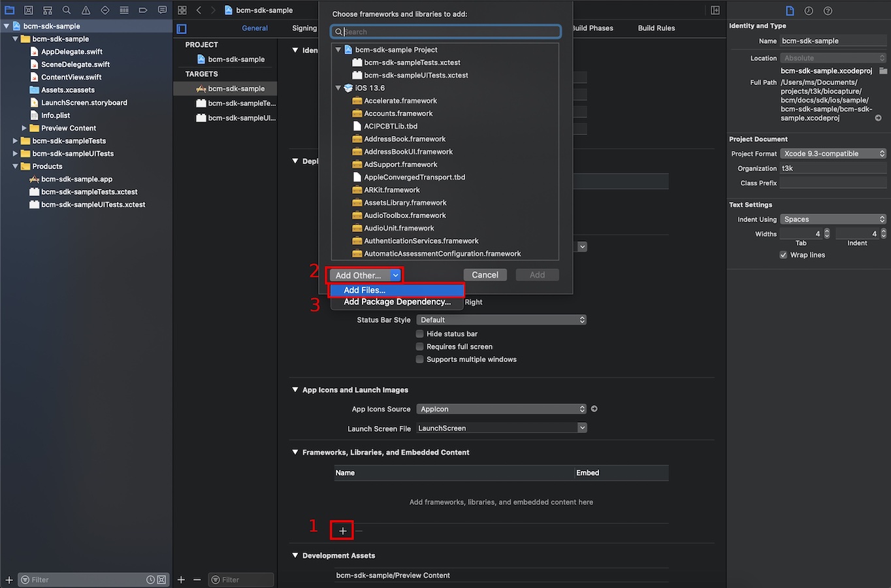The width and height of the screenshot is (891, 588).
Task: Uncheck the Wrap lines checkbox
Action: 783,255
